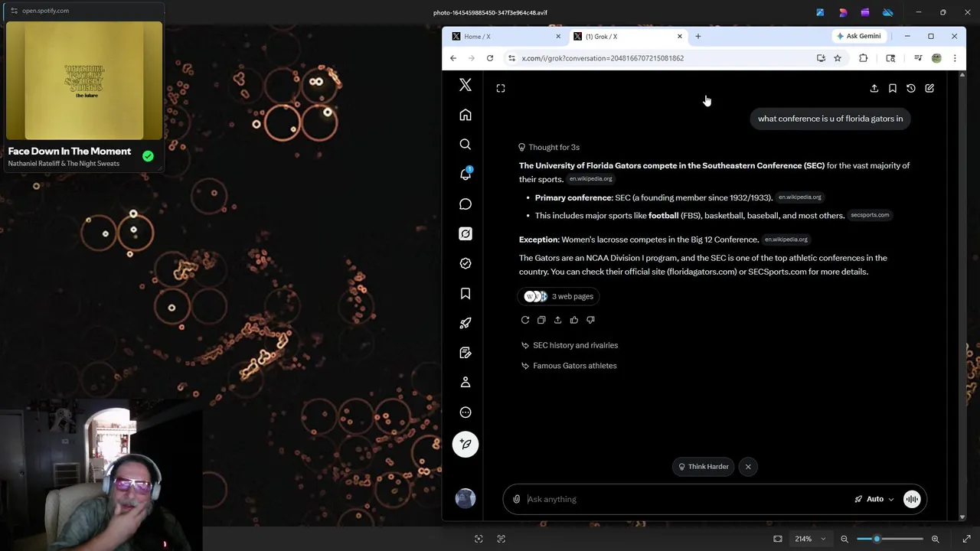Open Nathaniel Rateliff & The Night Sweats artist
Viewport: 980px width, 551px height.
point(64,164)
